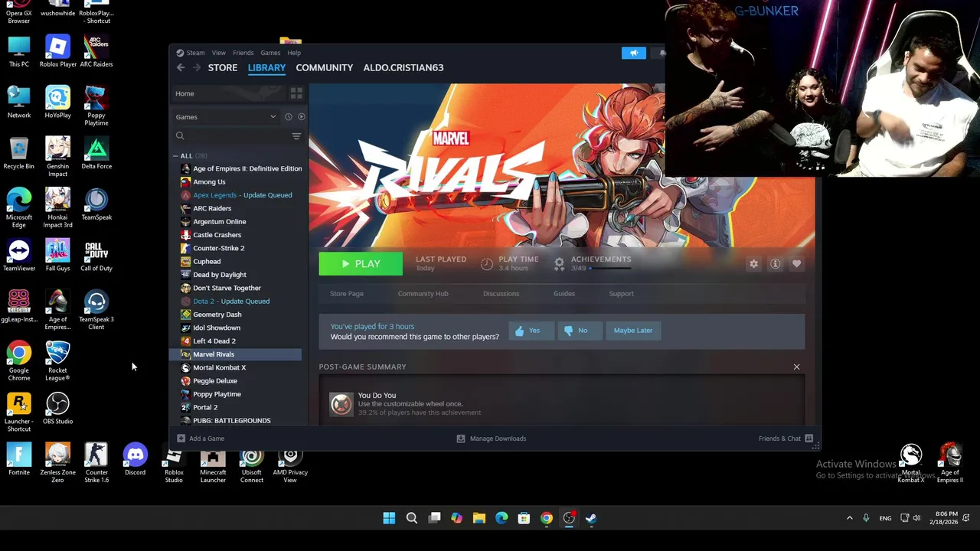Viewport: 980px width, 551px height.
Task: Select Minecraft Launcher desktop icon
Action: coord(213,464)
